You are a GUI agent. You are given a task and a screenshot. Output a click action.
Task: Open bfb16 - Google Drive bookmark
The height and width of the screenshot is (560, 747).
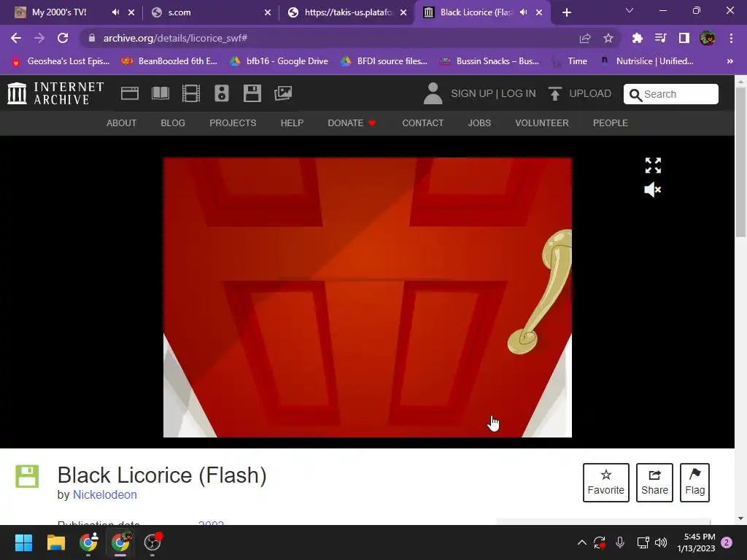point(279,61)
